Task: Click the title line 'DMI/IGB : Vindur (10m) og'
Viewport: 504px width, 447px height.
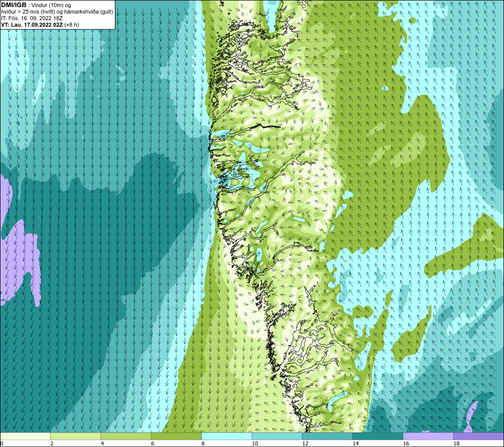Action: click(x=36, y=5)
